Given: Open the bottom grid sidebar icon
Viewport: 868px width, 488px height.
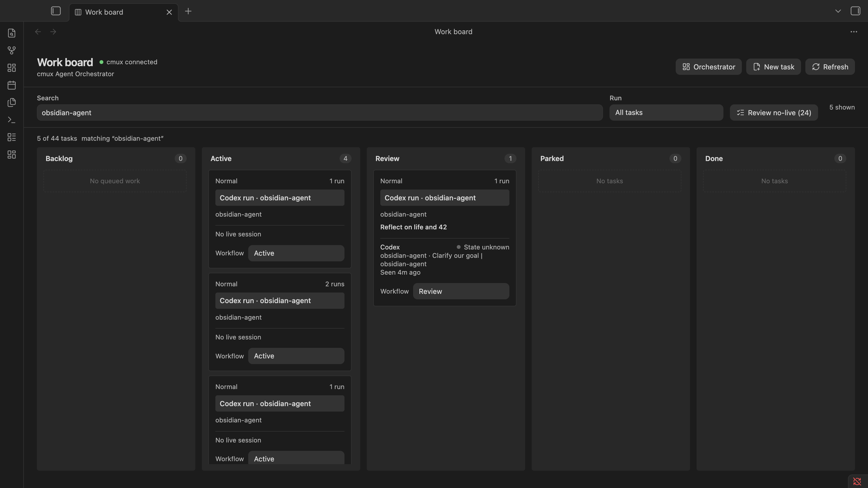Looking at the screenshot, I should tap(12, 155).
